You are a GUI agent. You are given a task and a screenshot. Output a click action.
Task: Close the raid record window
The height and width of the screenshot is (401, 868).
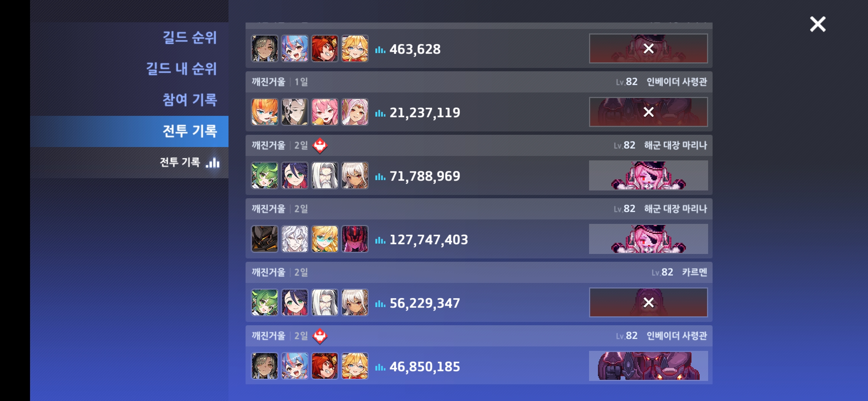coord(818,24)
